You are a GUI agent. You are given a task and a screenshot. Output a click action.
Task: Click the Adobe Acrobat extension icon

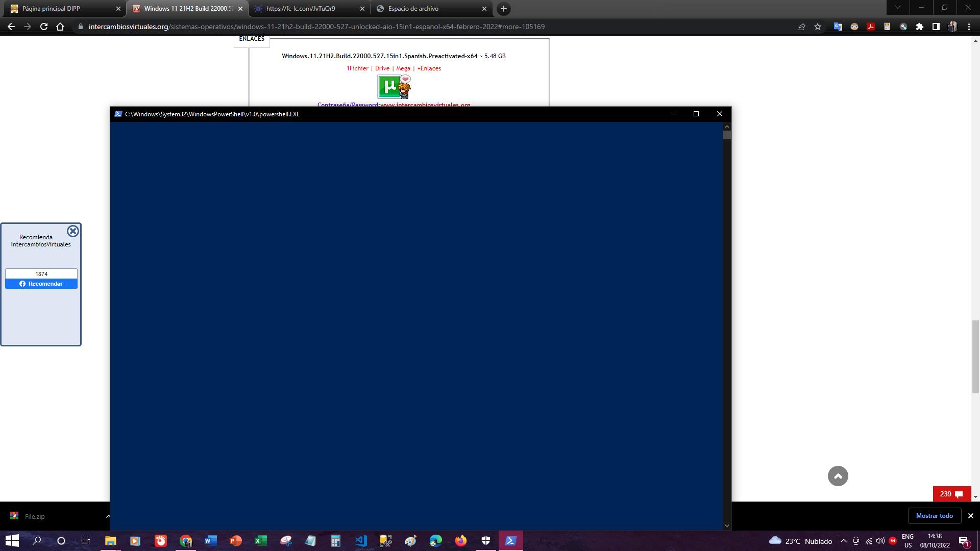pos(871,27)
